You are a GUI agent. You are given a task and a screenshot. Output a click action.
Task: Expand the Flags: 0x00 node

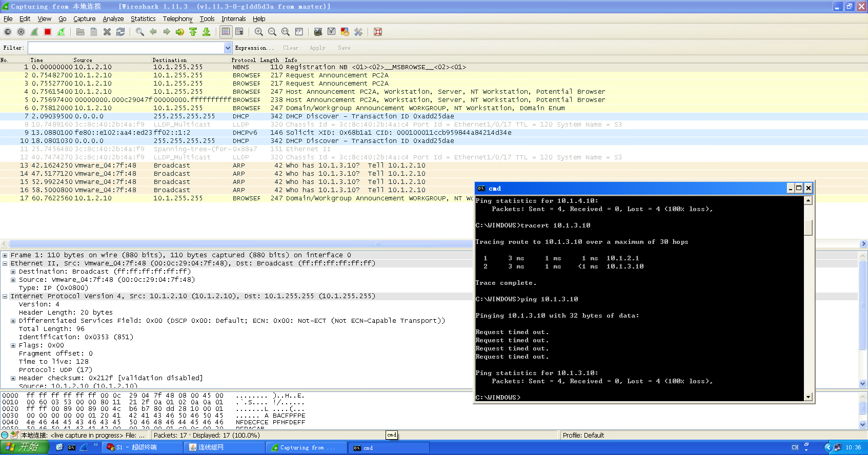(x=13, y=345)
